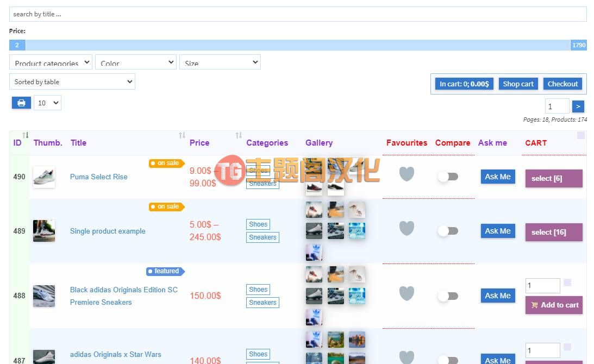Viewport: 594px width, 364px height.
Task: Click the Favourites column header
Action: pos(407,143)
